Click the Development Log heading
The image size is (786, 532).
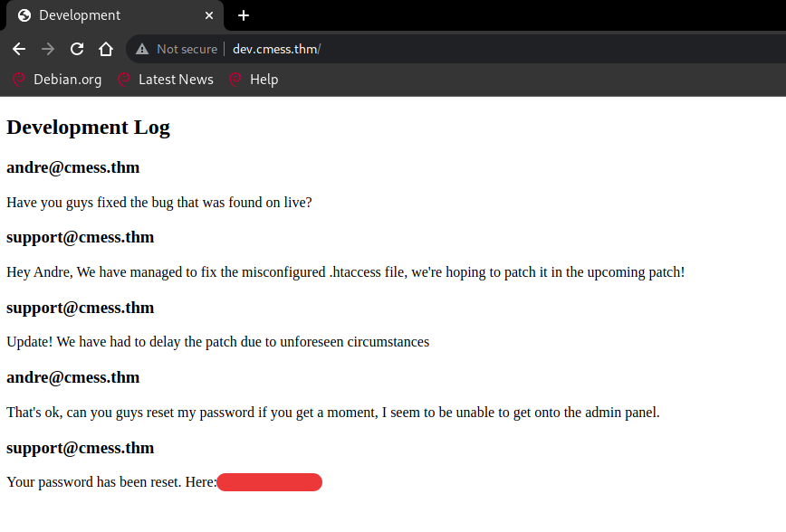coord(88,128)
